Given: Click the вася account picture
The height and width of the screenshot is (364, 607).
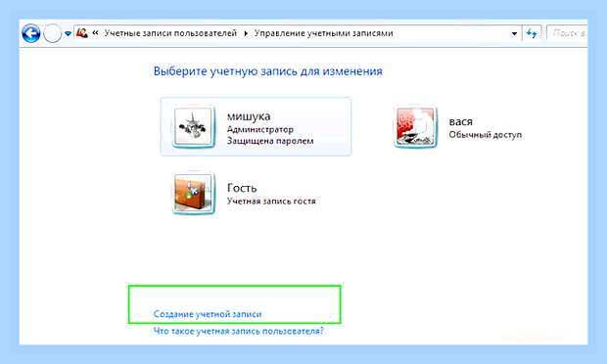Looking at the screenshot, I should 415,126.
